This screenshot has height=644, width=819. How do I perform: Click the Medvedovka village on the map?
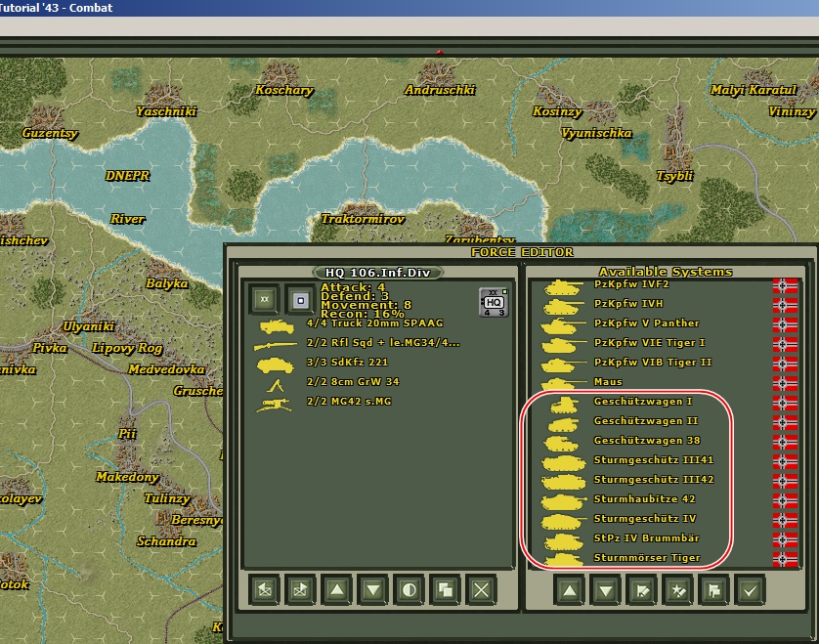[x=166, y=369]
